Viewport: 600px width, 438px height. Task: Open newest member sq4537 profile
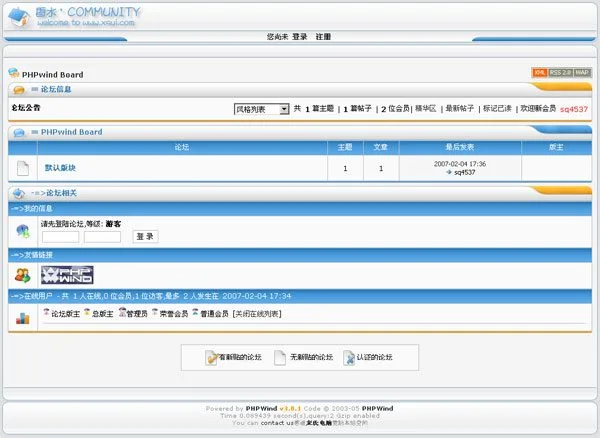click(574, 109)
